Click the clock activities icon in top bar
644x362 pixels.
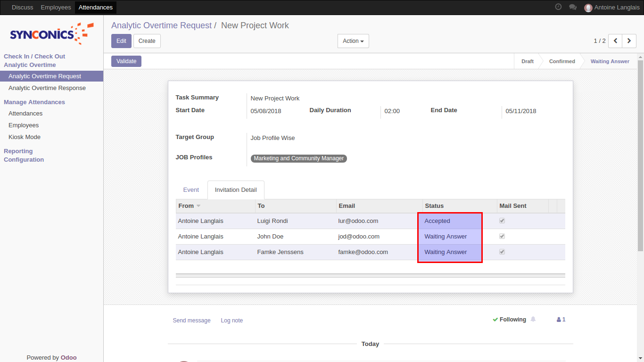(558, 7)
